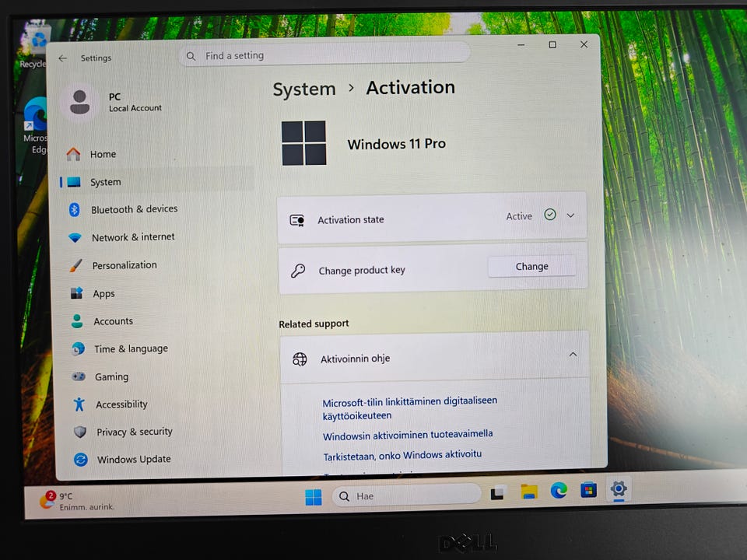Open Tarkistetaan, onko Windows aktivoitu link
This screenshot has width=747, height=560.
tap(402, 456)
